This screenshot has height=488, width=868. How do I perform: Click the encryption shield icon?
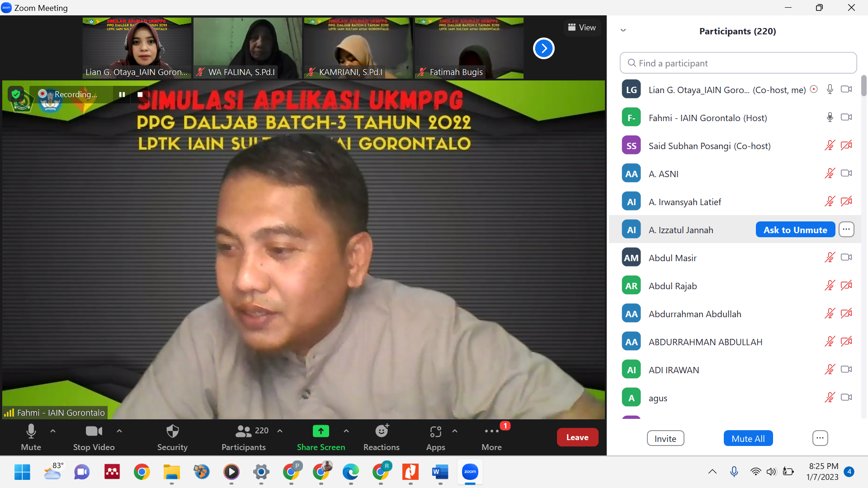pos(16,94)
